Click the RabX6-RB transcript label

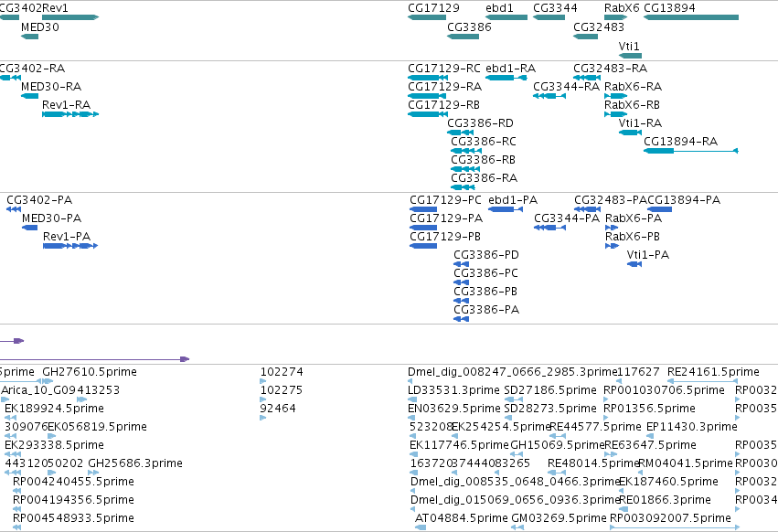[x=632, y=105]
